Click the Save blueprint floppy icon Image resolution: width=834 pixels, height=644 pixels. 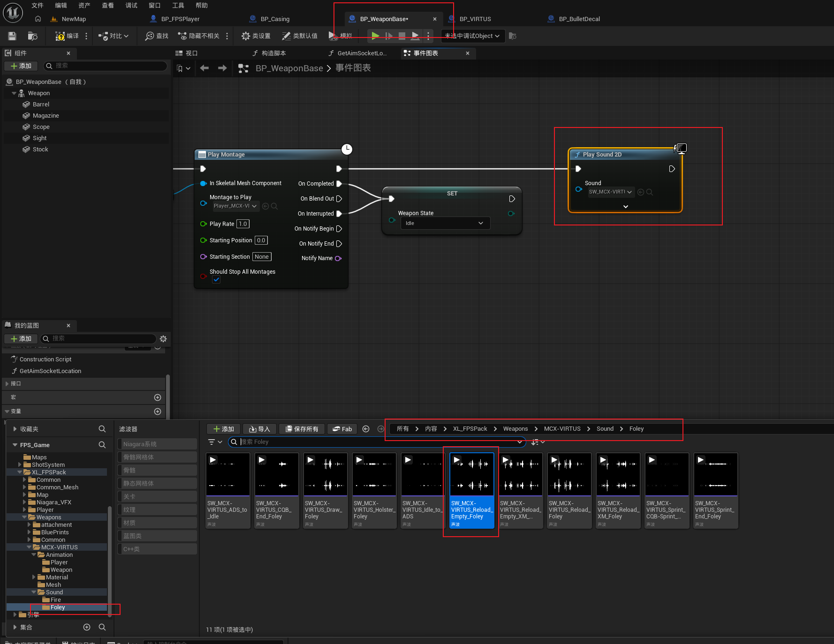(12, 36)
